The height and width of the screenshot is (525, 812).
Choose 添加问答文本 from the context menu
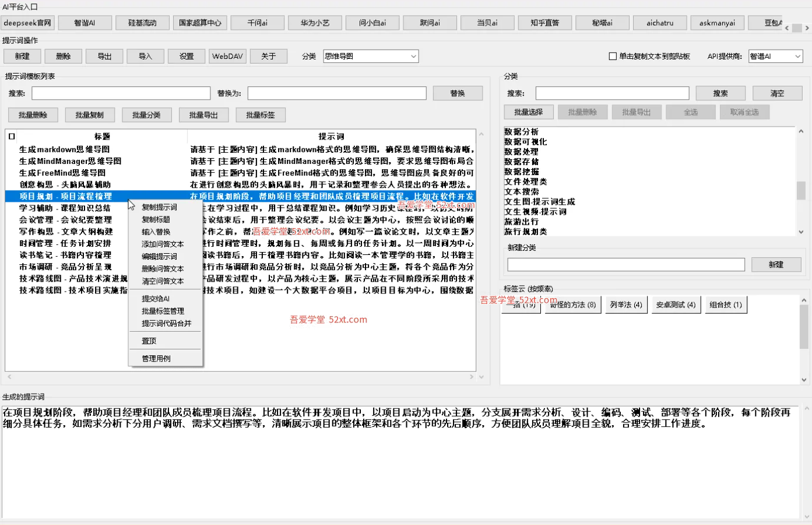(x=166, y=244)
